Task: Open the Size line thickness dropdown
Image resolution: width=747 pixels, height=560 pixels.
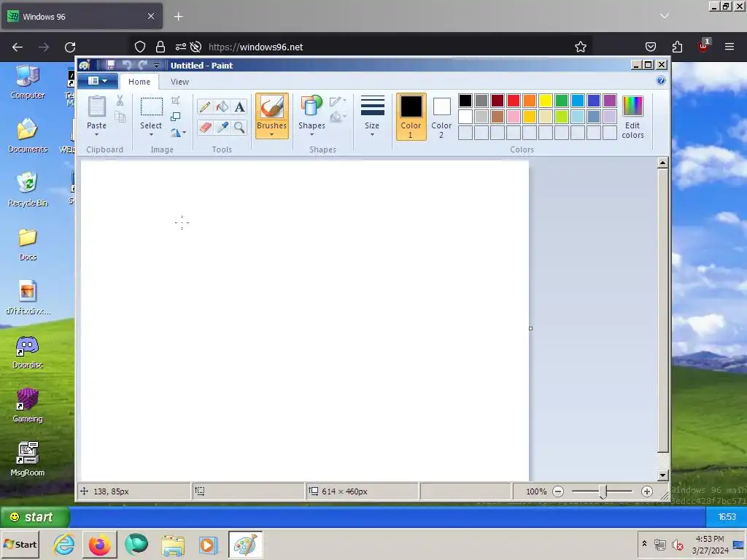Action: (372, 116)
